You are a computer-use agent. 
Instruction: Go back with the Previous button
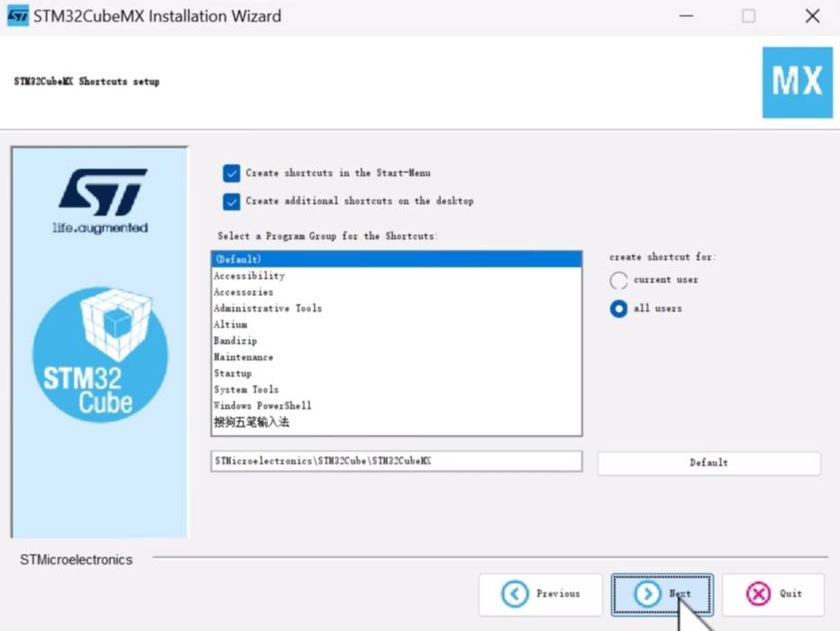pyautogui.click(x=541, y=594)
